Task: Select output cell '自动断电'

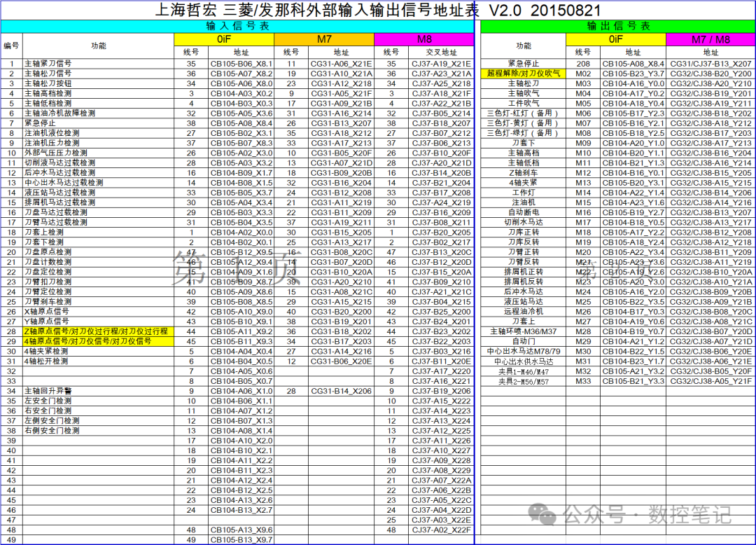Action: tap(524, 213)
